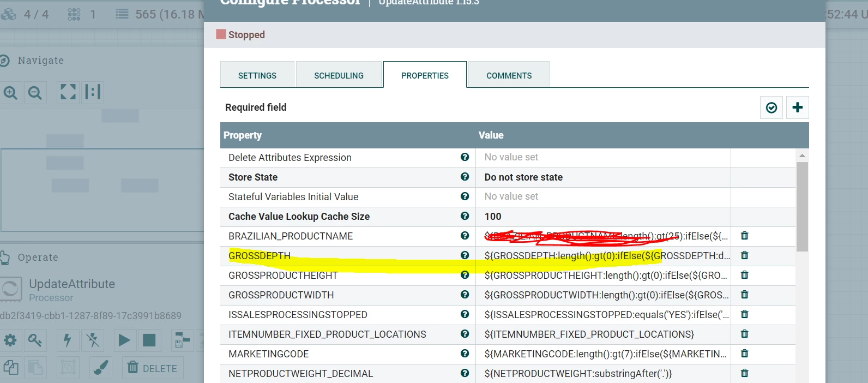The height and width of the screenshot is (383, 868).
Task: Show canvas at actual size
Action: [93, 92]
